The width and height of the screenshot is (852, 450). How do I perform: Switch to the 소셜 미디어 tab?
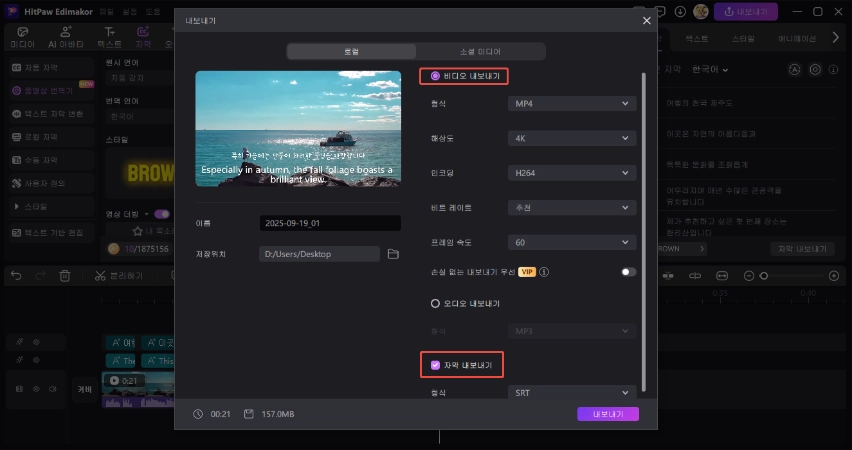tap(481, 50)
